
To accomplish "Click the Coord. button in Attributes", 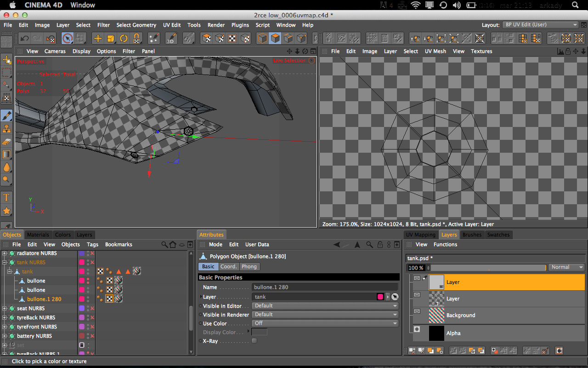I will coord(228,267).
